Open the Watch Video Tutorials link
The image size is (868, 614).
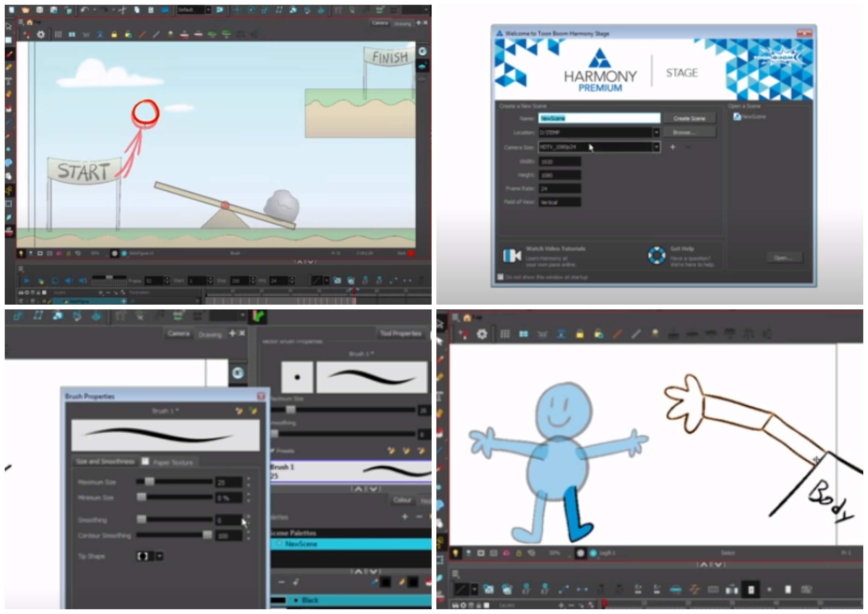click(x=556, y=249)
